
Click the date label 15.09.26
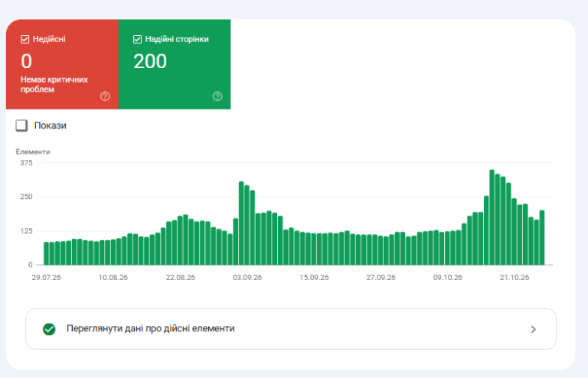pos(314,278)
